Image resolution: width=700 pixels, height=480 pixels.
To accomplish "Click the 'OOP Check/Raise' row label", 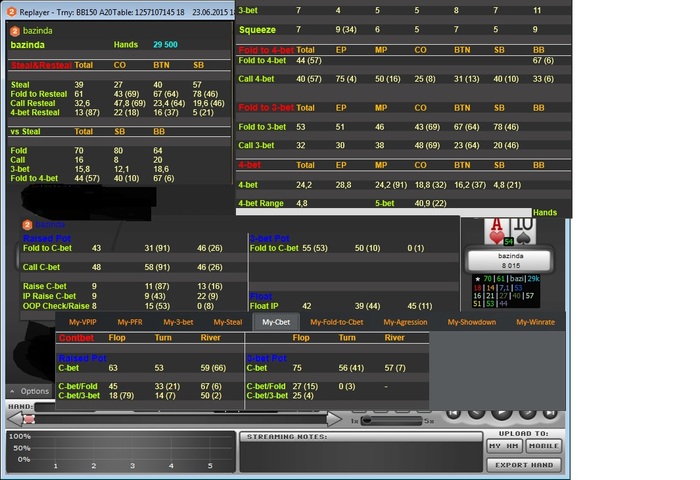I will 56,306.
